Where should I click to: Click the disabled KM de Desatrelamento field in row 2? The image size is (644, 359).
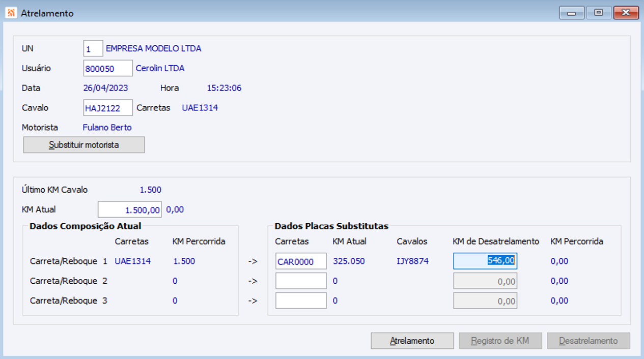[x=485, y=281]
